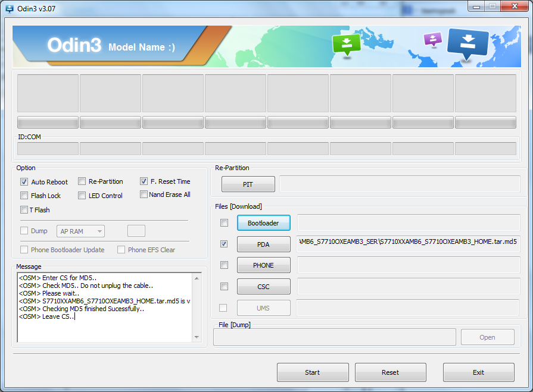Viewport: 533px width, 392px height.
Task: Click the S7710XXAMB6 HOME.tar.md5 log line
Action: [104, 301]
